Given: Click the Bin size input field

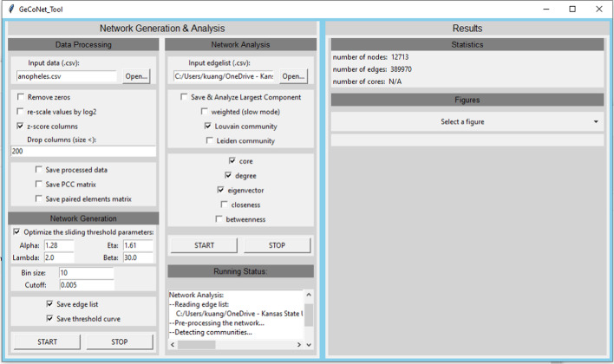Looking at the screenshot, I should [86, 273].
